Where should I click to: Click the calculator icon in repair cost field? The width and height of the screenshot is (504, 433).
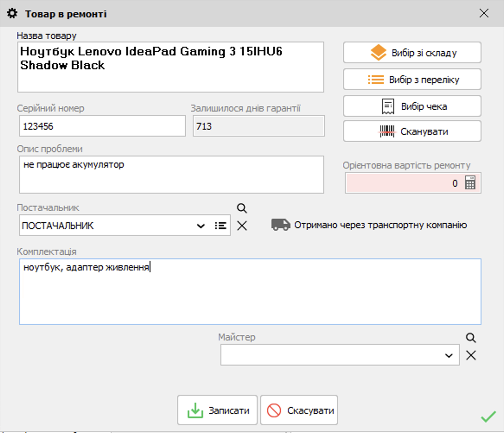(x=470, y=183)
